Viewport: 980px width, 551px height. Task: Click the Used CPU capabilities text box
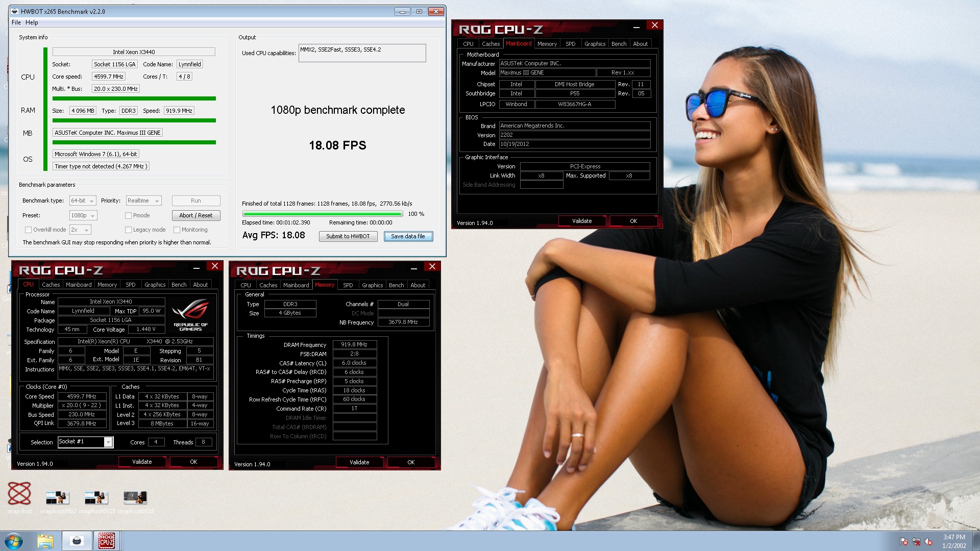pos(362,53)
